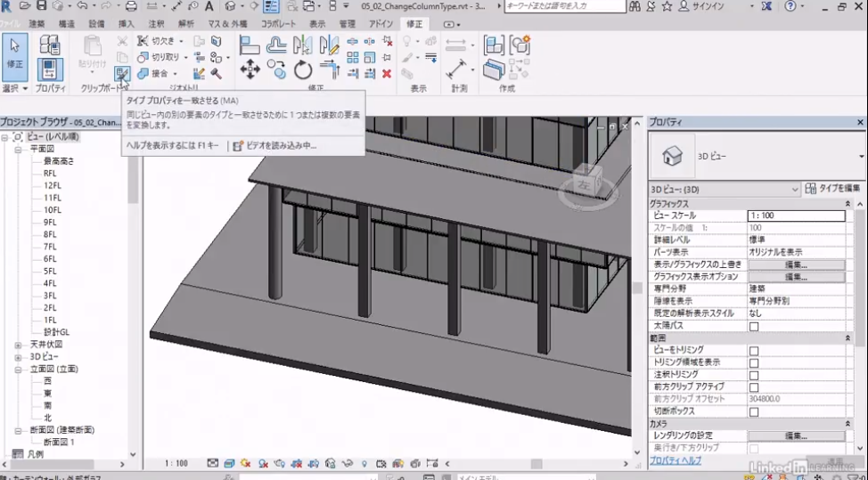The width and height of the screenshot is (868, 480).
Task: Check the ビューをトリミング checkbox
Action: pyautogui.click(x=754, y=351)
